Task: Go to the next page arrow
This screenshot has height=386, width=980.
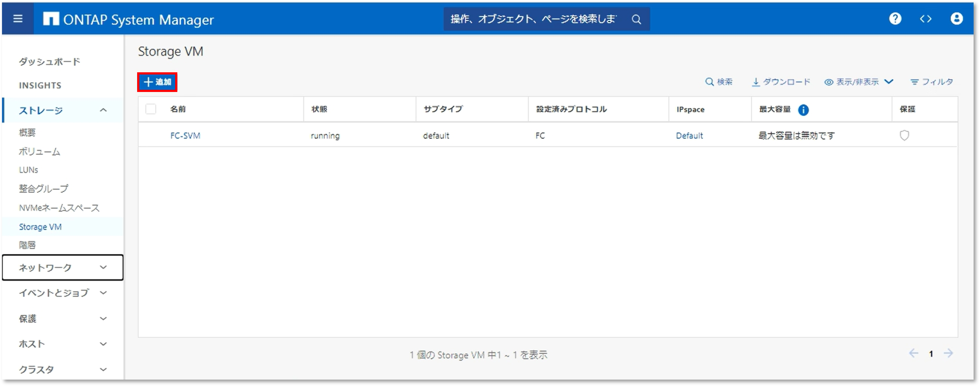Action: click(948, 353)
